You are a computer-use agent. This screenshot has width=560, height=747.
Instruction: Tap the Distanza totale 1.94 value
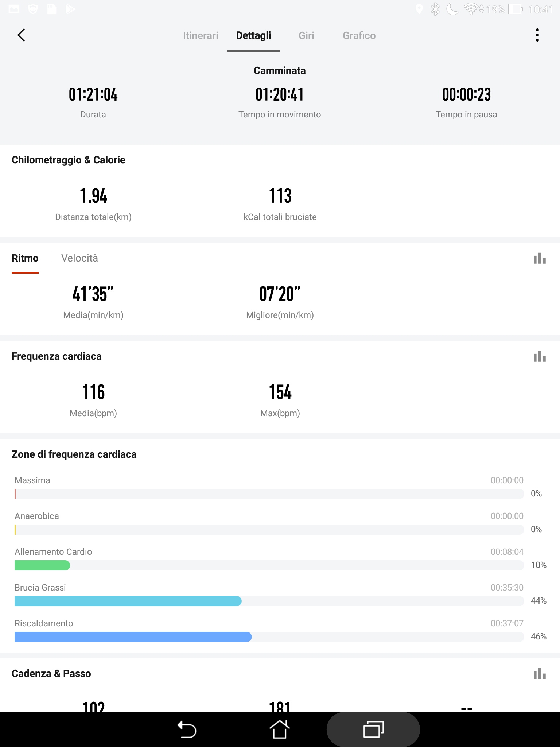(x=93, y=196)
